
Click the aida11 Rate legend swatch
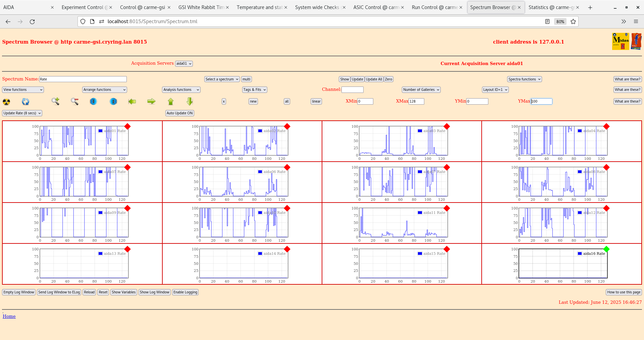419,213
